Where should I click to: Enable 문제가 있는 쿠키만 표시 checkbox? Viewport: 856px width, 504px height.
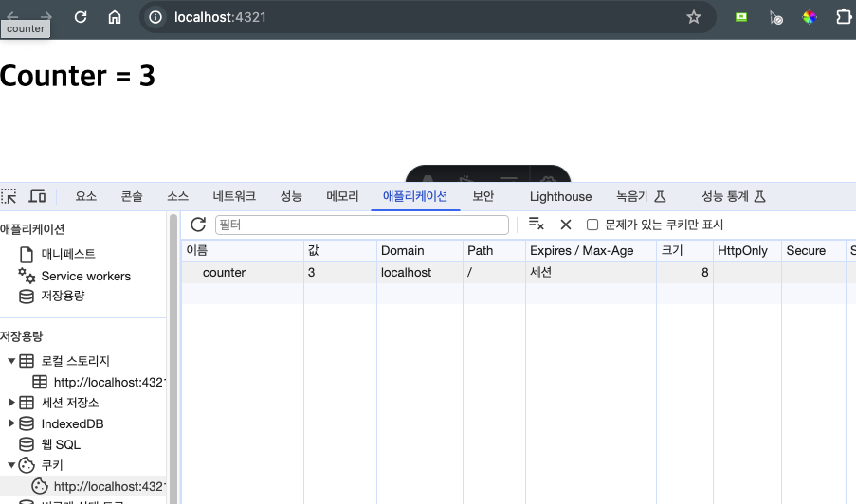592,225
